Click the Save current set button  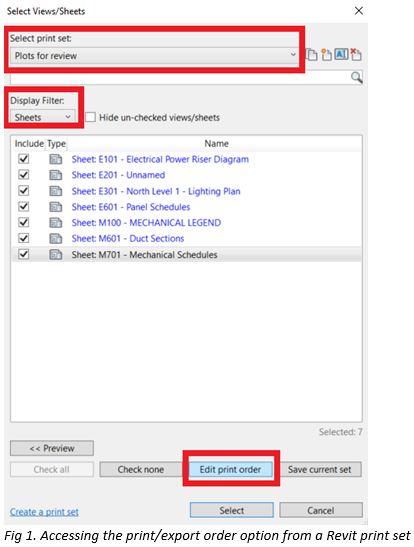[320, 470]
